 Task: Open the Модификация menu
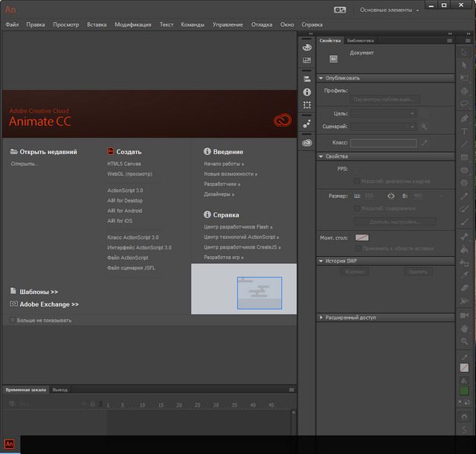(133, 25)
